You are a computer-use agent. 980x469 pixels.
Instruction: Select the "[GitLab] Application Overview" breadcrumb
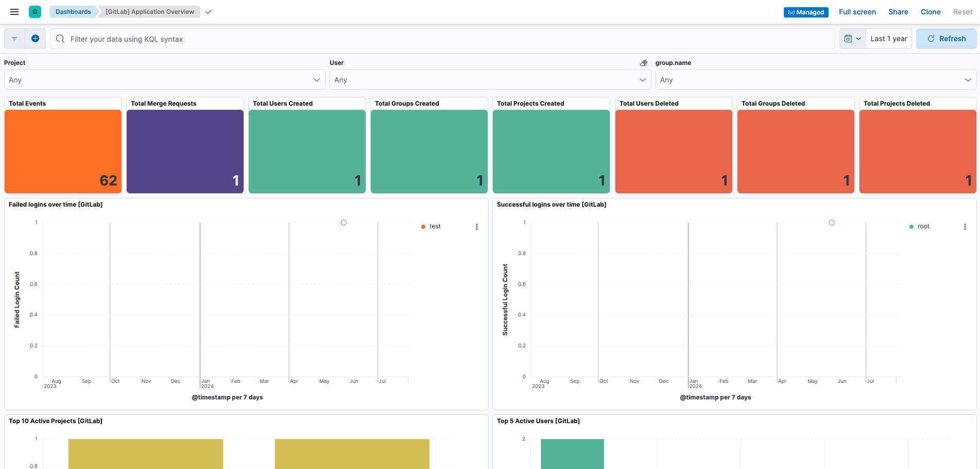(148, 11)
